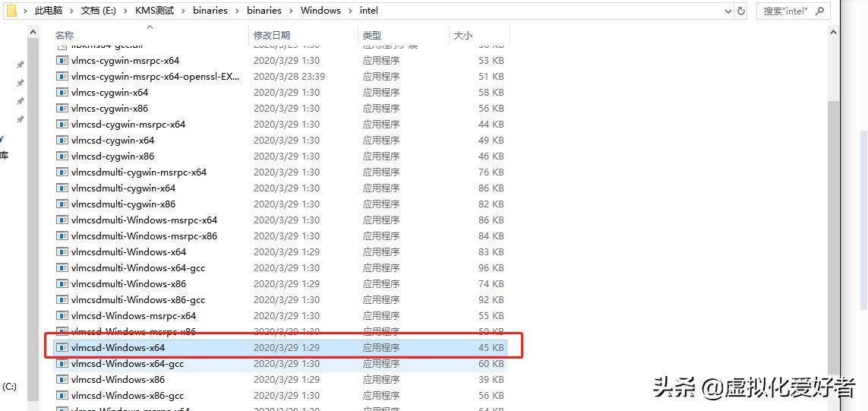Click the 96 KB size cell
This screenshot has width=868, height=411.
(x=491, y=268)
